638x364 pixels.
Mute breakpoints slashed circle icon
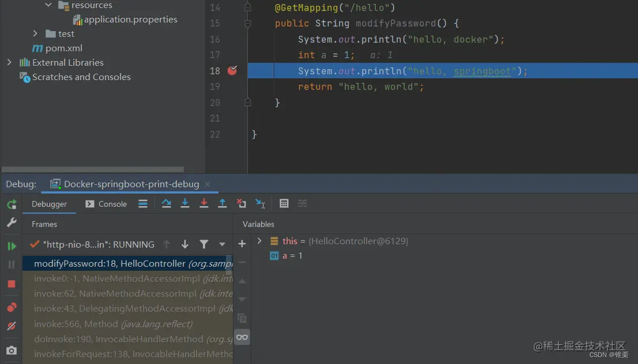point(12,326)
